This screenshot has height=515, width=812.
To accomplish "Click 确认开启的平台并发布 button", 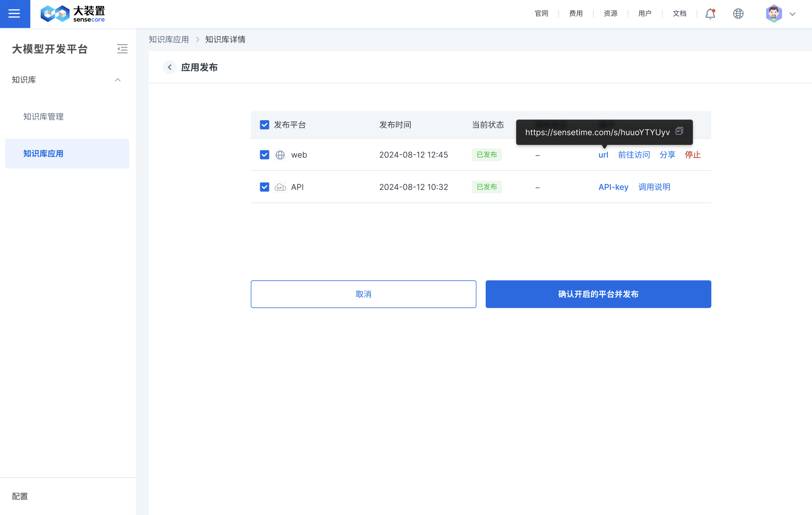I will click(x=598, y=294).
